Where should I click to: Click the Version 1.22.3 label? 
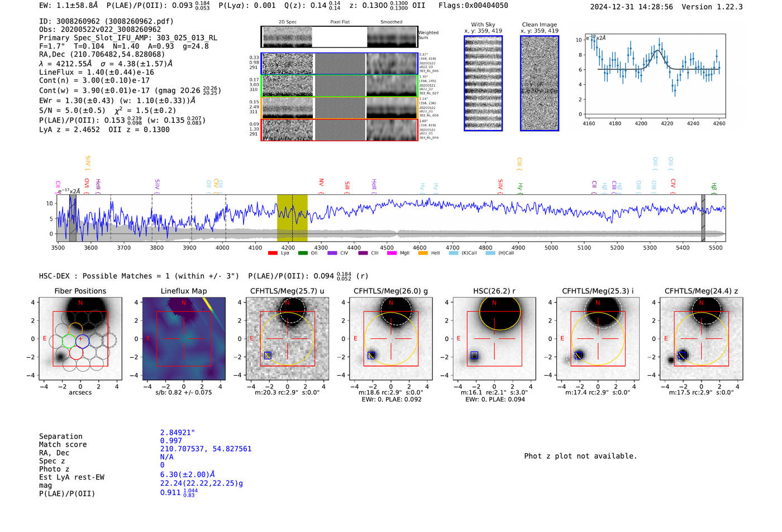[712, 7]
